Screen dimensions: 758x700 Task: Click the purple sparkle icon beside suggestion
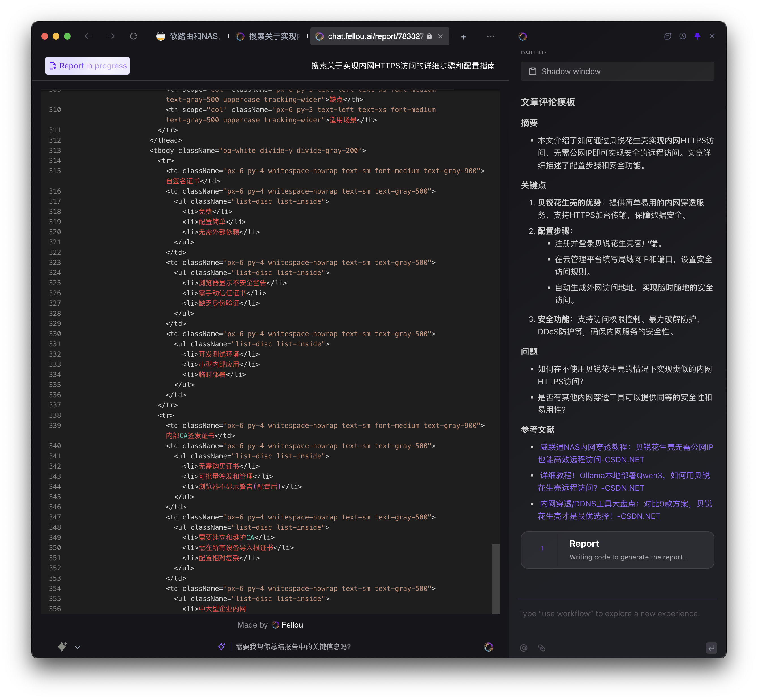tap(221, 647)
